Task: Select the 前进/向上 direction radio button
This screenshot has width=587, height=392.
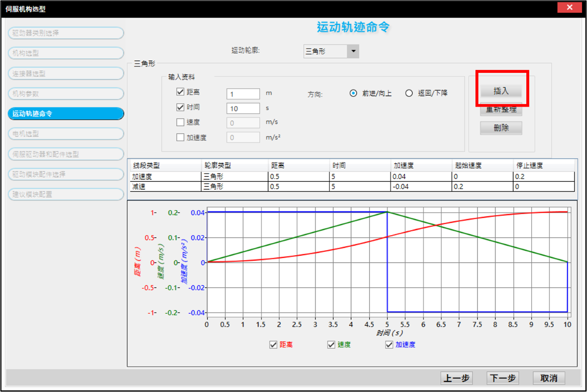Action: pyautogui.click(x=354, y=93)
